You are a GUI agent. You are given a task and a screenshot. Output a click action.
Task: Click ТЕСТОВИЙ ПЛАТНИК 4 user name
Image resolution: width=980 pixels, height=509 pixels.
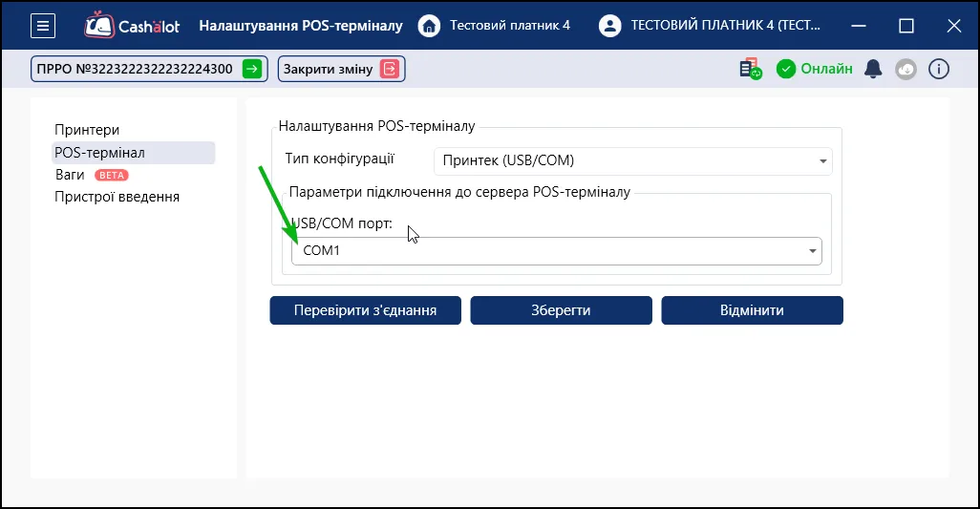click(x=726, y=26)
